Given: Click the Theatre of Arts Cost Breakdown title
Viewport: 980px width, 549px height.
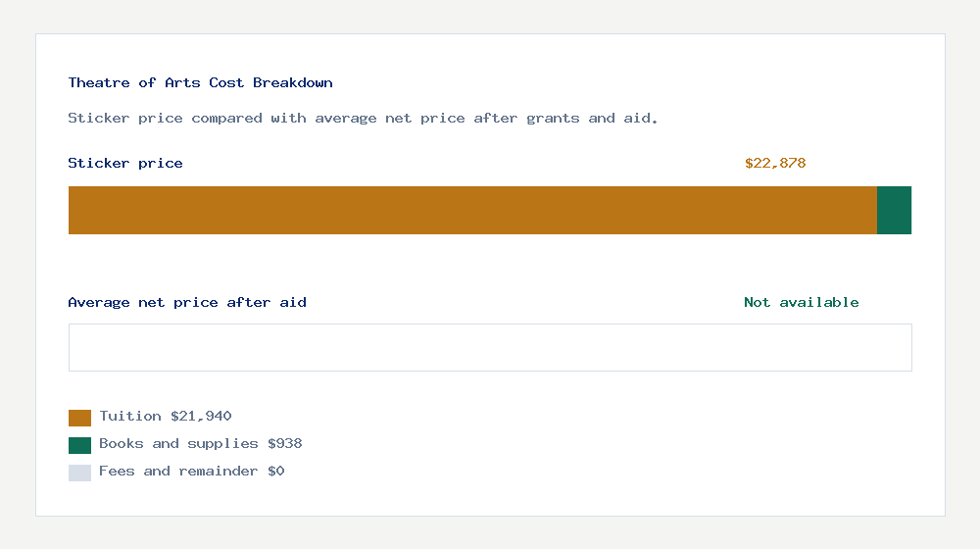Looking at the screenshot, I should point(200,83).
